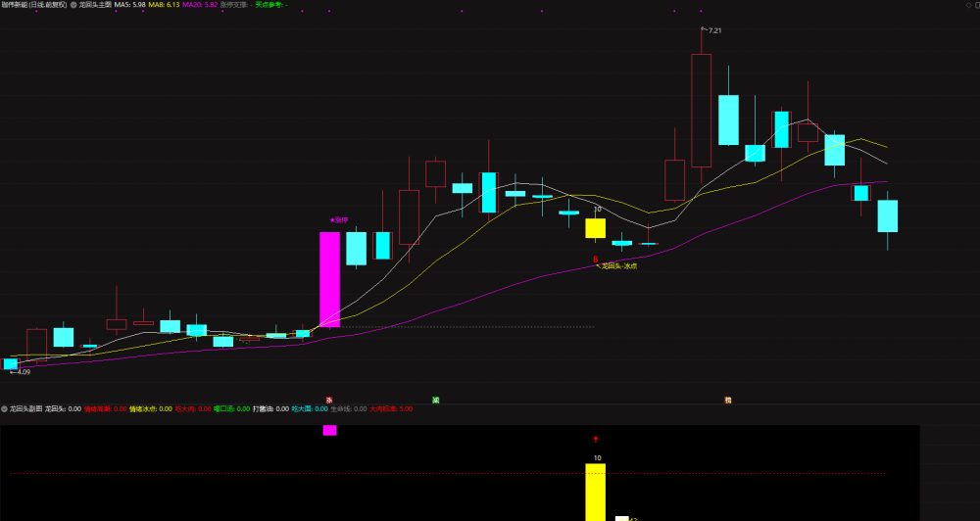Select the yellow candle labeled 10
Image resolution: width=980 pixels, height=521 pixels.
coord(595,228)
